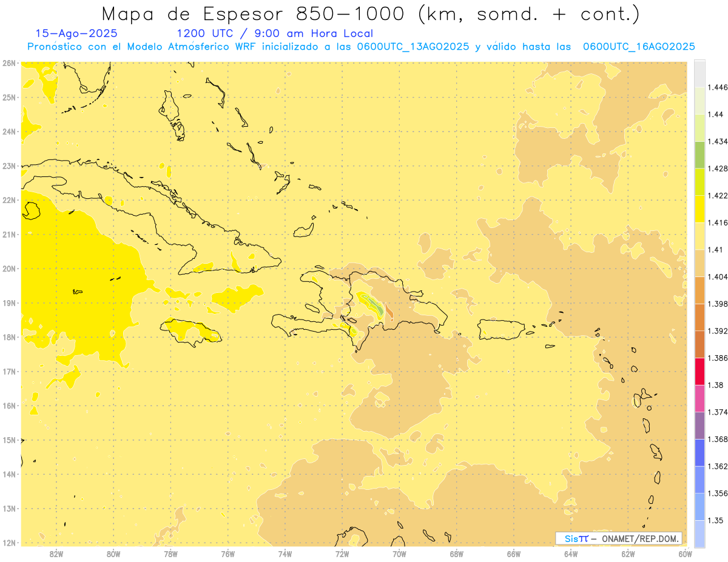728x562 pixels.
Task: Click legend value 1.392
Action: click(x=718, y=331)
